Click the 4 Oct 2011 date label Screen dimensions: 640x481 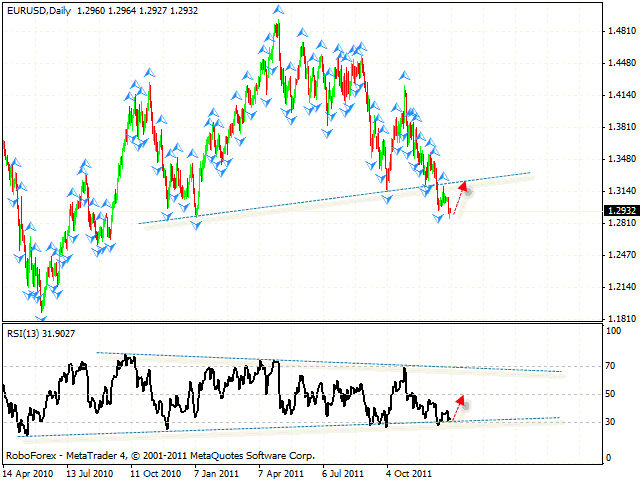(409, 473)
